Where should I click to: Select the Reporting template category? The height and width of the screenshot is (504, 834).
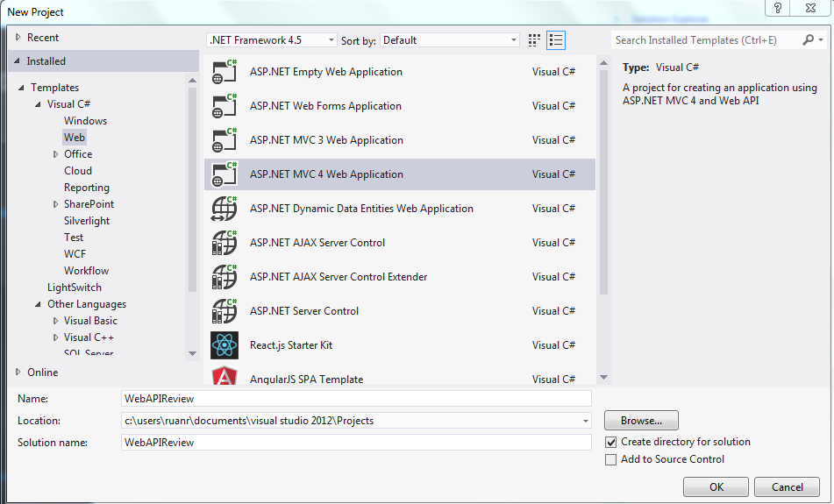[x=87, y=188]
